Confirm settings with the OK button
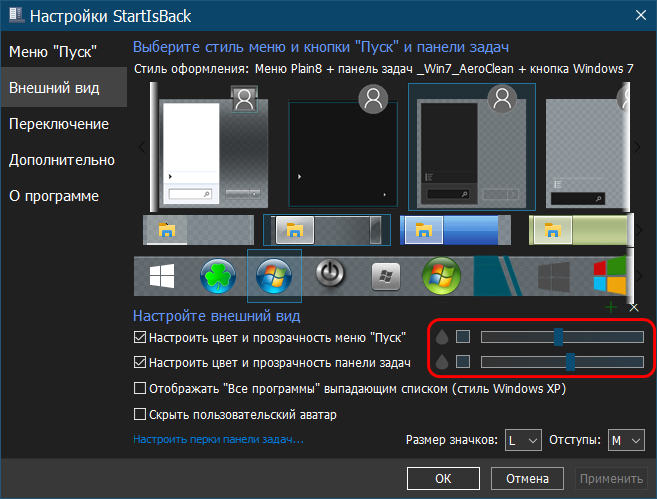This screenshot has width=657, height=499. click(x=443, y=478)
